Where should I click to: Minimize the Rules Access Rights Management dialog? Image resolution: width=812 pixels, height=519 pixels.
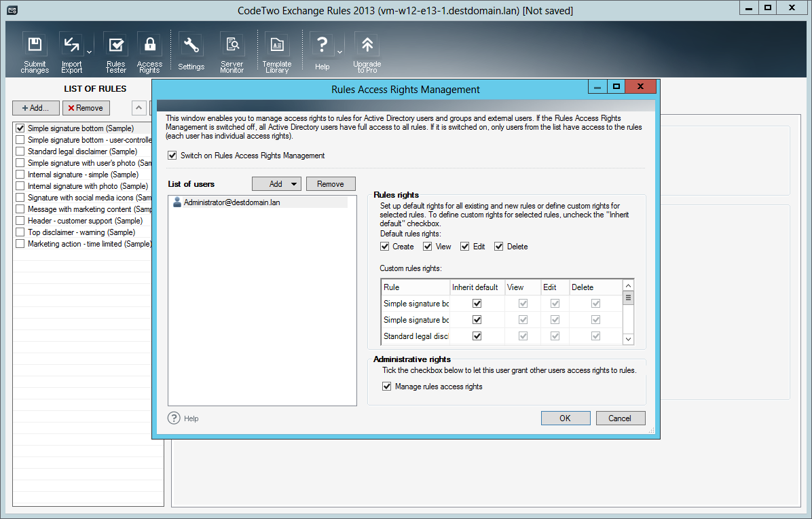point(597,86)
